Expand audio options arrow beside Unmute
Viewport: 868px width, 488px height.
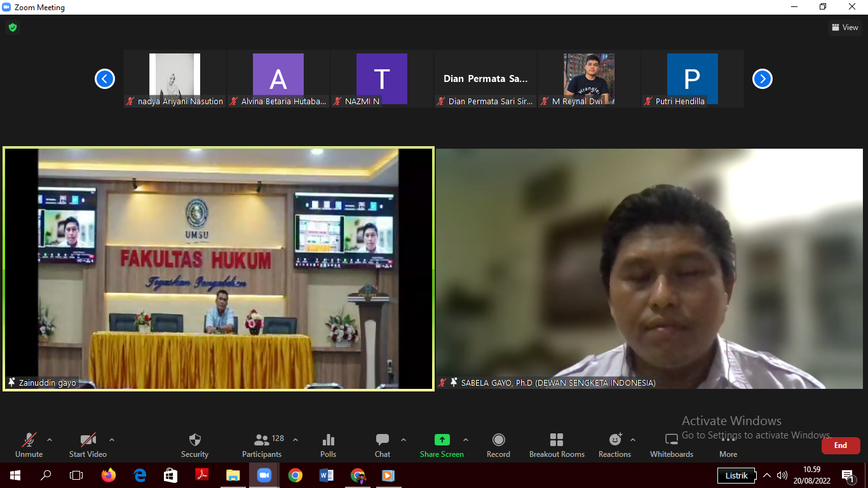(50, 440)
